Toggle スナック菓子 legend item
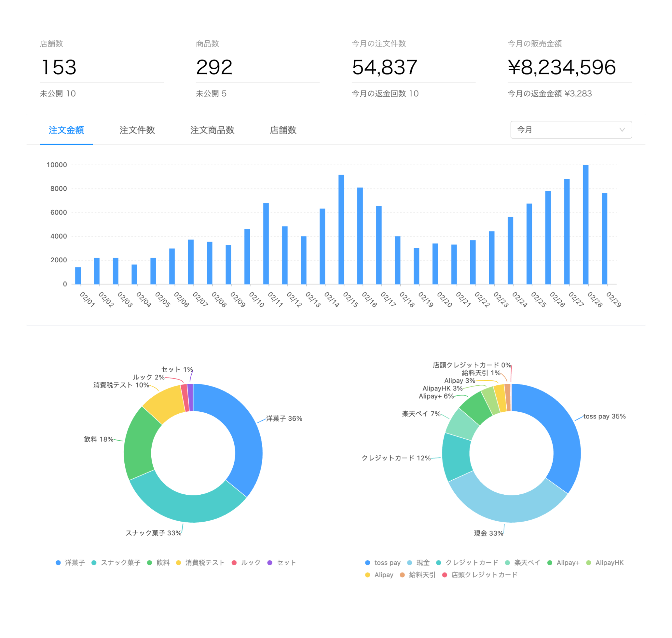Screen dimensions: 672x638 [x=116, y=563]
